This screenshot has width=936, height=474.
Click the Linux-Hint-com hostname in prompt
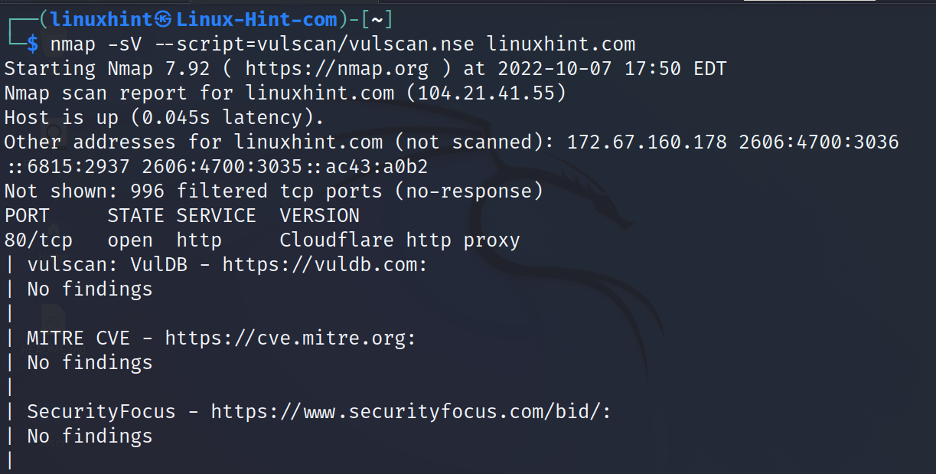[x=257, y=20]
